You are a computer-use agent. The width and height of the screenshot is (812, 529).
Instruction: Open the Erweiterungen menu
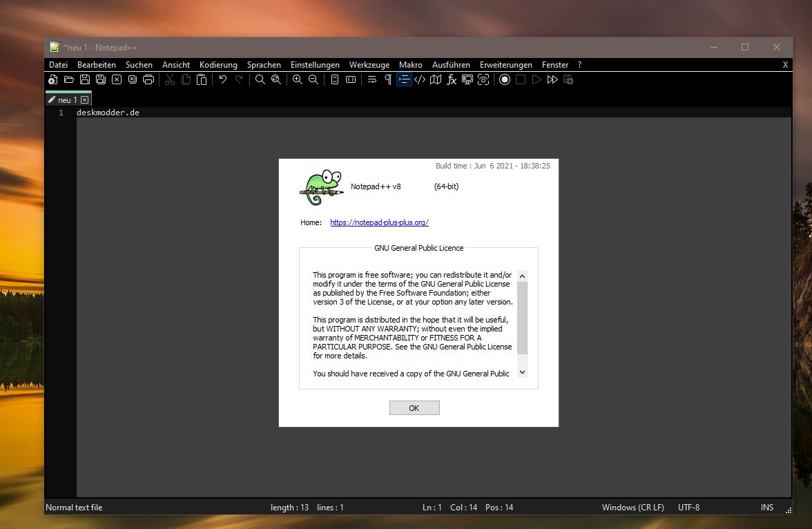pyautogui.click(x=506, y=65)
